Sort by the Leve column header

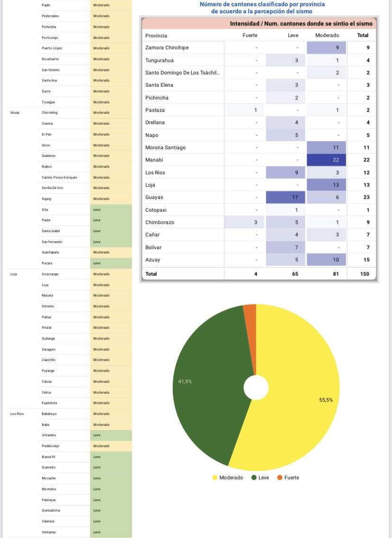tap(293, 36)
